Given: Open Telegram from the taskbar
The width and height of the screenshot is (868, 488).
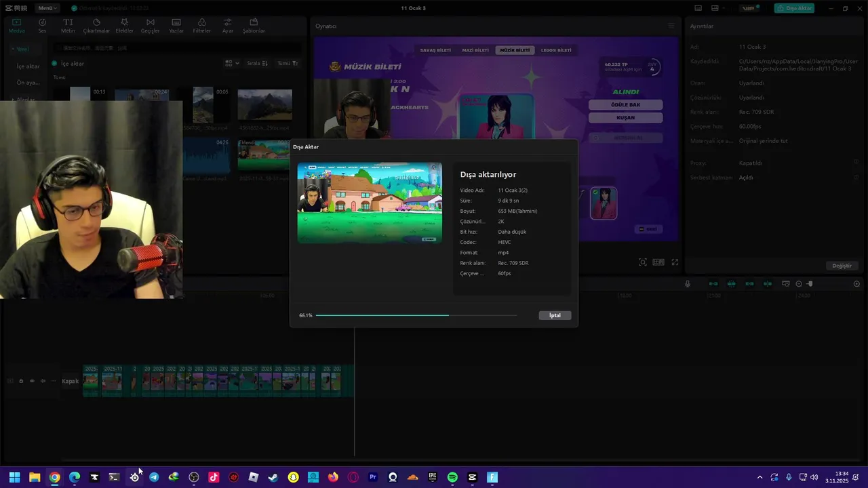Looking at the screenshot, I should 154,477.
